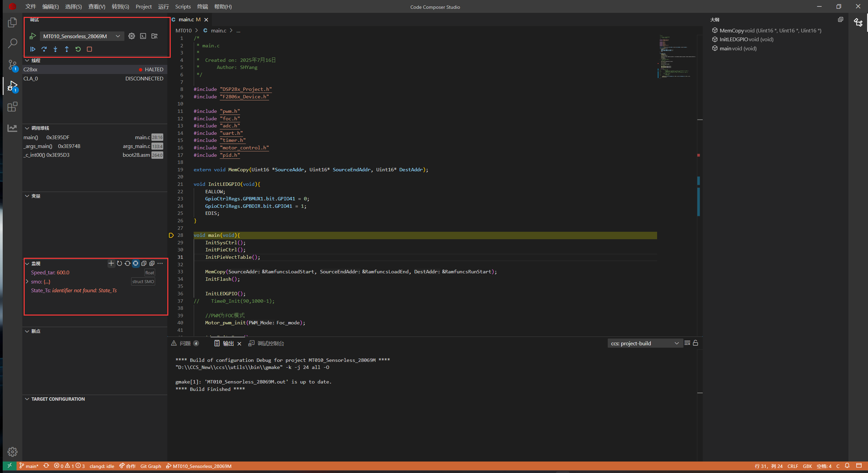
Task: Toggle output scroll lock icon
Action: (696, 343)
